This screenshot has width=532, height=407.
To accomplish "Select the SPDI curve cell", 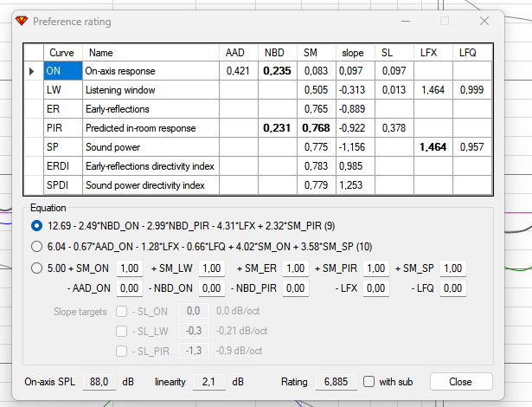I will (x=63, y=185).
